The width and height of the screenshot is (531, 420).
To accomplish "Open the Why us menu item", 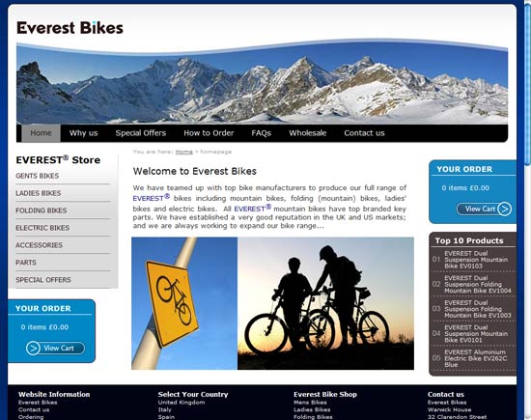I will [x=83, y=133].
